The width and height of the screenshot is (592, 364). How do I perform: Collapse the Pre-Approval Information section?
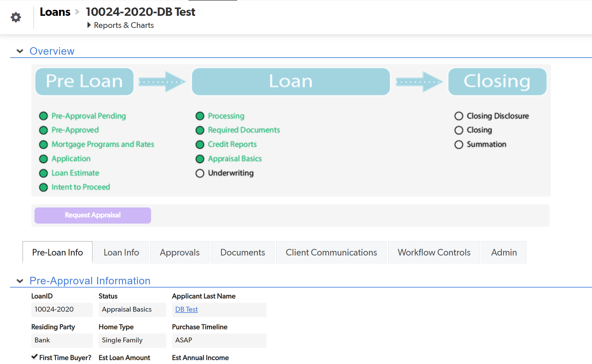20,281
